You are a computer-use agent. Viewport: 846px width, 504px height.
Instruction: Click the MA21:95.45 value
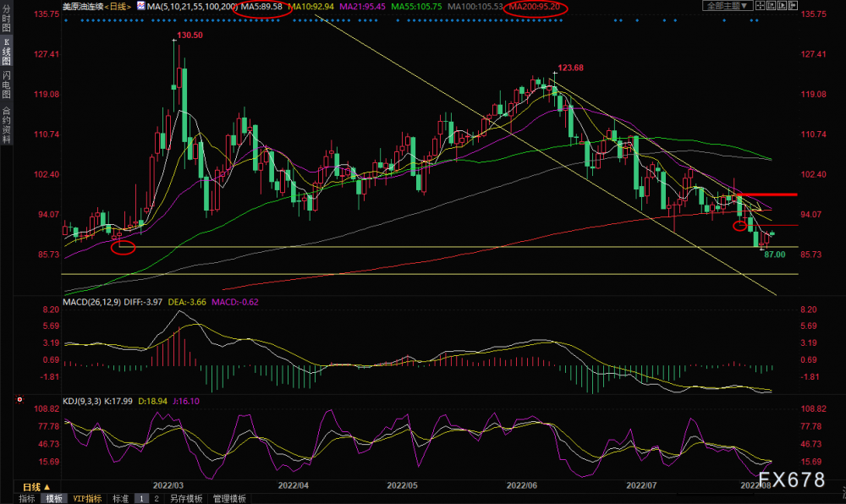coord(362,7)
